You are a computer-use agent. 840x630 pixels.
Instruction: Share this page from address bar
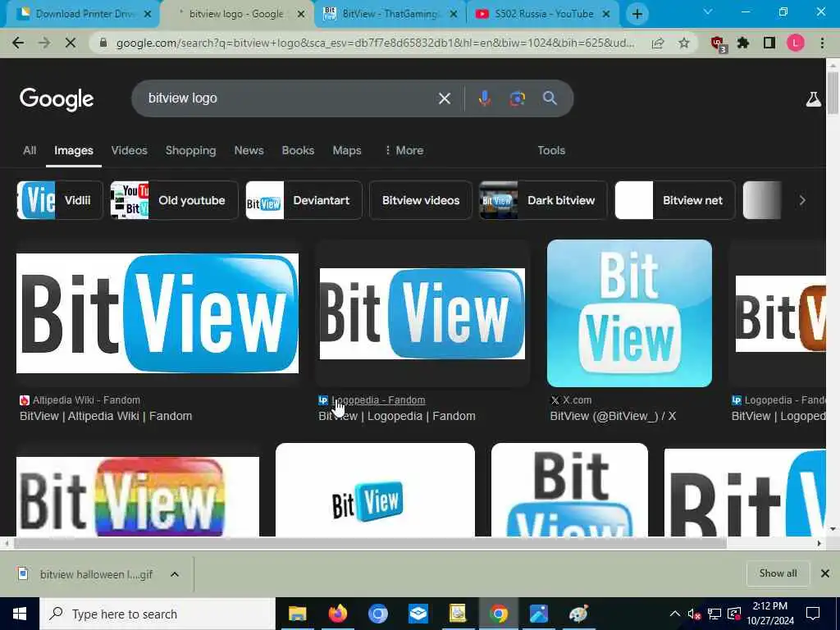point(658,43)
